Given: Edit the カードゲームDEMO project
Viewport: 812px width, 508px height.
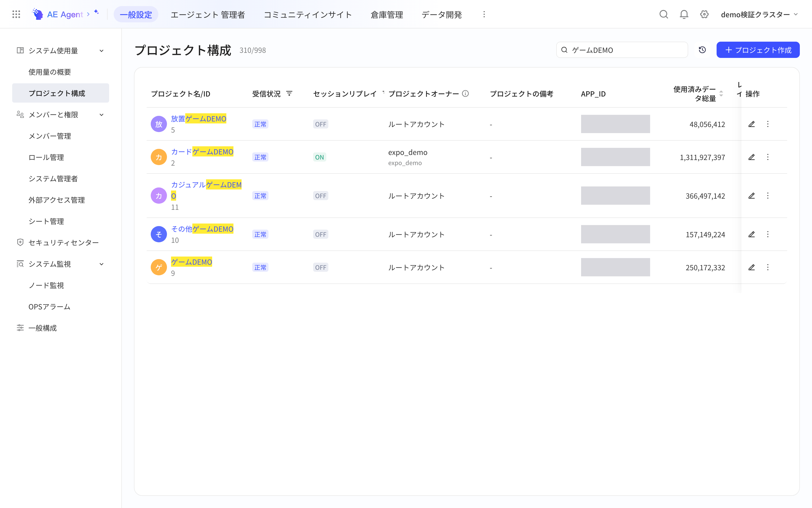Looking at the screenshot, I should 751,157.
